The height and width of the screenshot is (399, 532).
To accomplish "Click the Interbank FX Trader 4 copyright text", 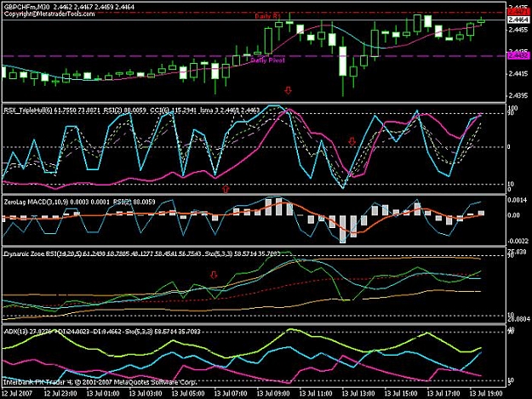I will 100,382.
